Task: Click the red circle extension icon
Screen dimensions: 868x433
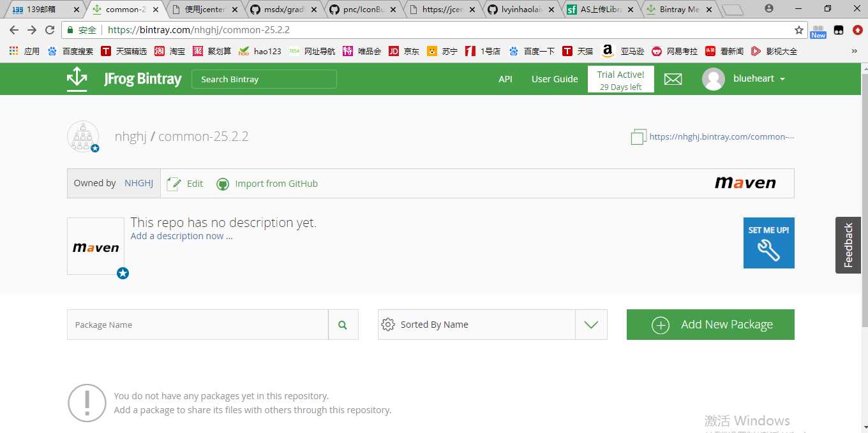Action: tap(858, 30)
